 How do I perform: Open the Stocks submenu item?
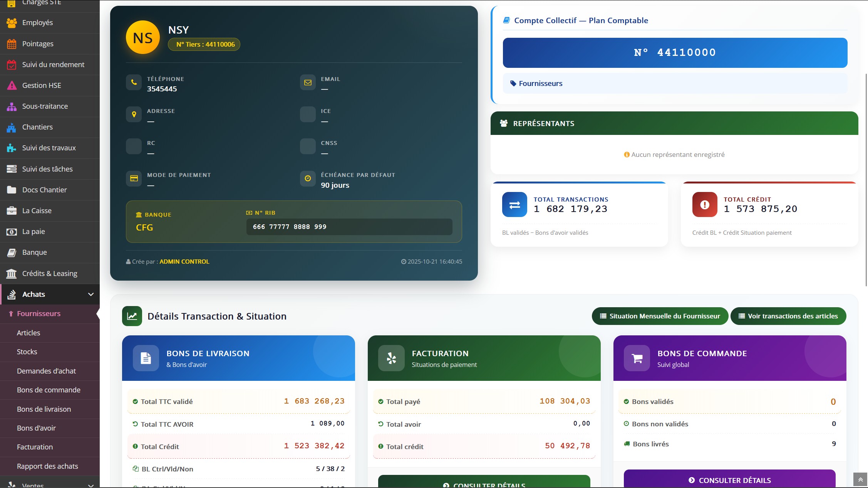coord(50,352)
